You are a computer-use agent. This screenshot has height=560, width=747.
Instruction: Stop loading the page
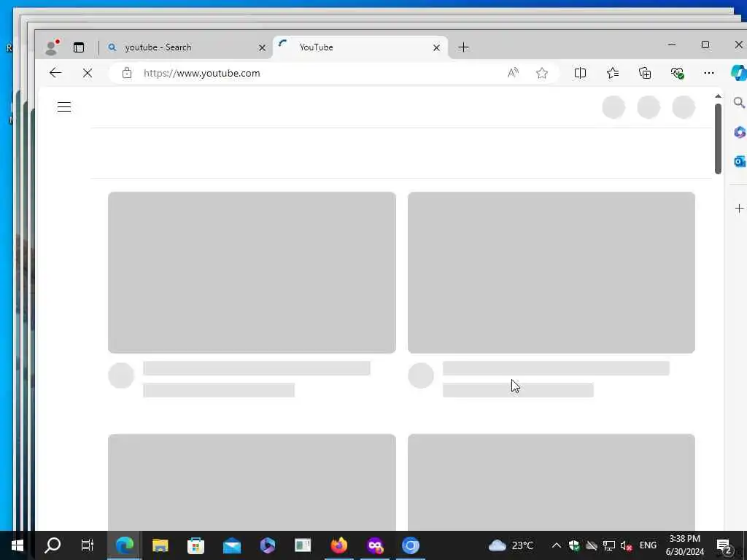pyautogui.click(x=88, y=74)
